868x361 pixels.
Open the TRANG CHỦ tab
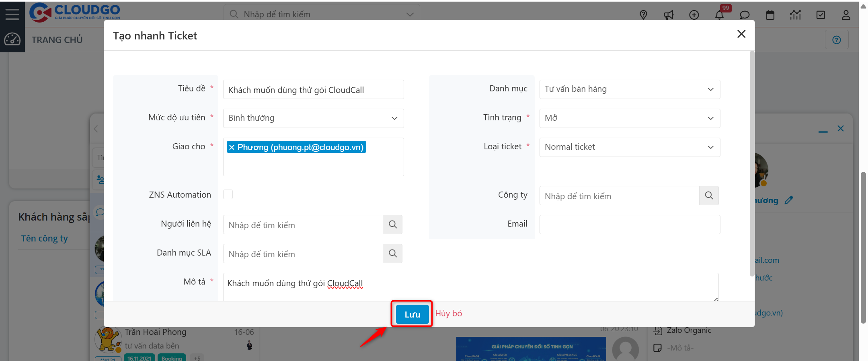(x=57, y=40)
